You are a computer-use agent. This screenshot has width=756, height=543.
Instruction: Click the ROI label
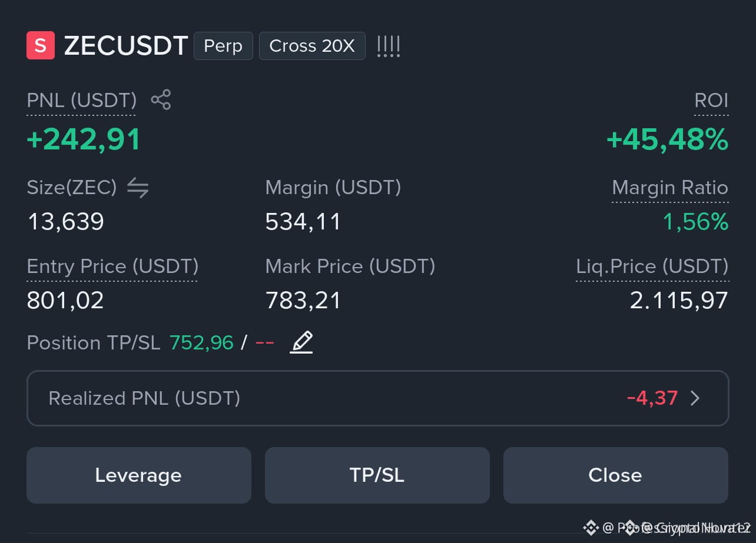(x=711, y=101)
